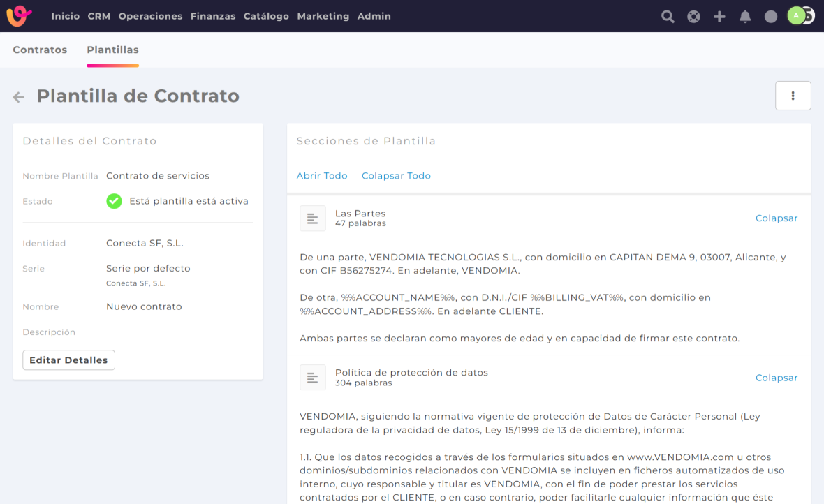
Task: Click the app logo in the navbar
Action: point(20,16)
